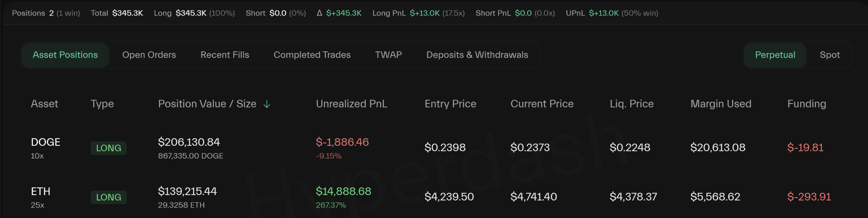Click the Liq. Price column header
This screenshot has height=218, width=868.
(632, 104)
